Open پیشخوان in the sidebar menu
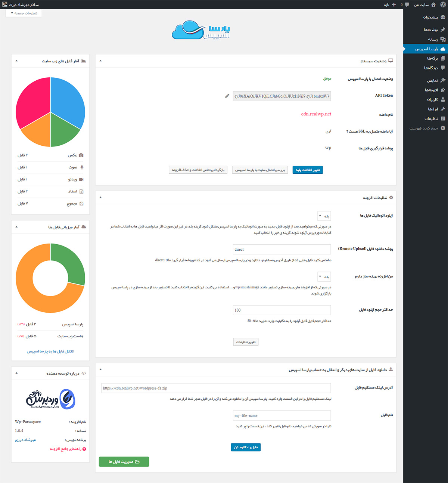 click(426, 17)
